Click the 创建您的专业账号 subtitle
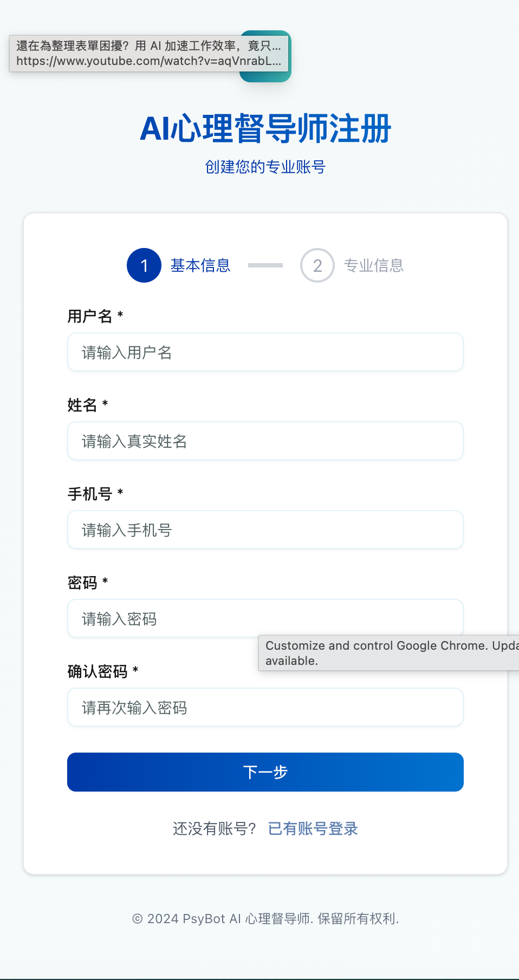 [x=265, y=167]
